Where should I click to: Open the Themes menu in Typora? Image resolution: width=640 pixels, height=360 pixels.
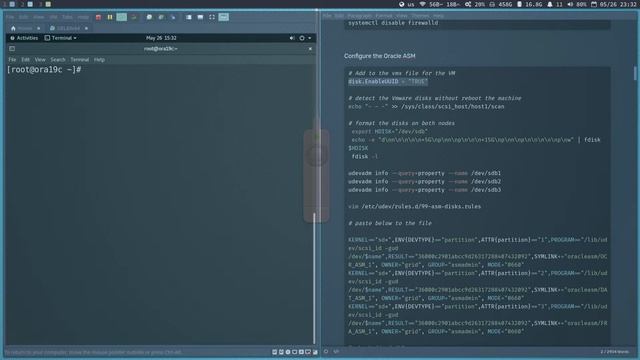pos(420,16)
